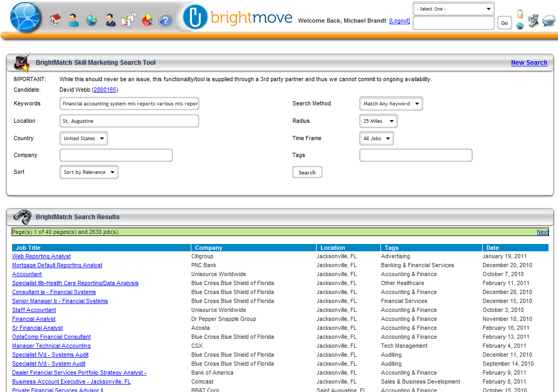Open the Staff Accountant job link
The image size is (558, 392).
coord(34,310)
